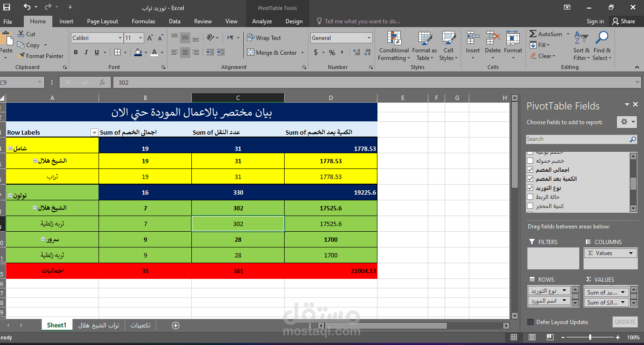The width and height of the screenshot is (644, 345).
Task: Collapse the شامل group
Action: (10, 149)
